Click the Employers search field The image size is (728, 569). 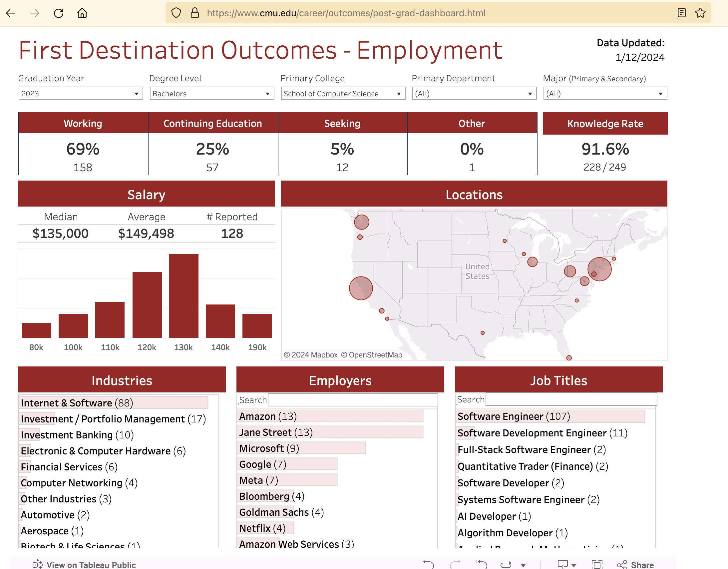tap(353, 400)
